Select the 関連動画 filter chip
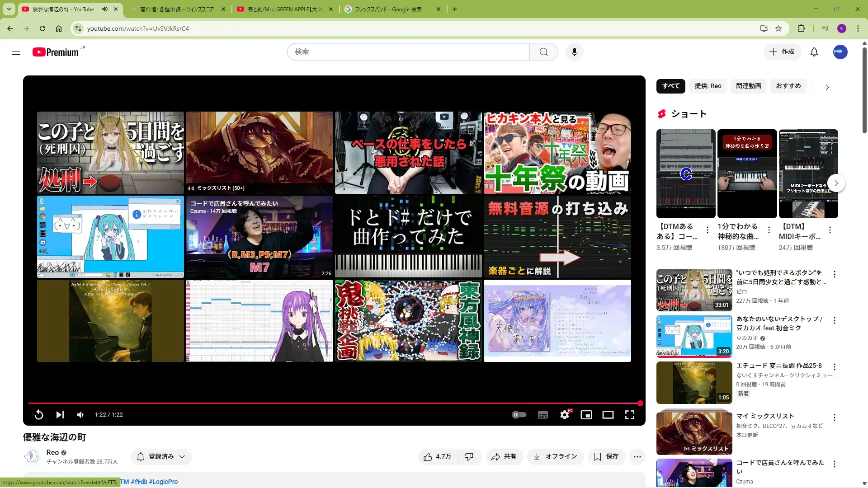This screenshot has width=868, height=488. [x=748, y=86]
